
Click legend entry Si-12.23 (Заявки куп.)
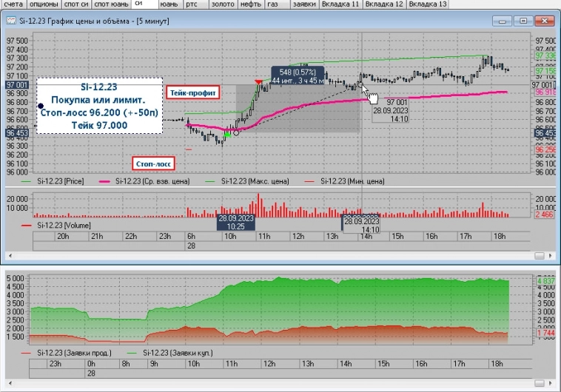170,353
